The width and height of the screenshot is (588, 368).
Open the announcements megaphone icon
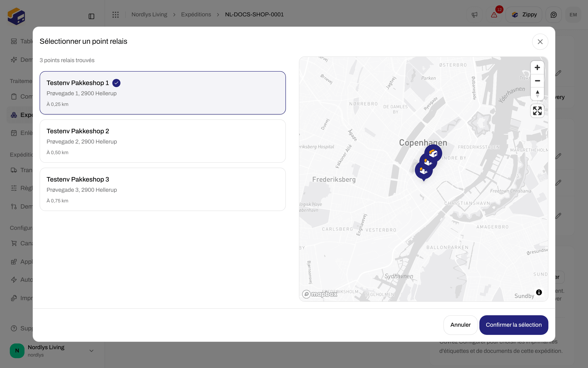coord(474,15)
